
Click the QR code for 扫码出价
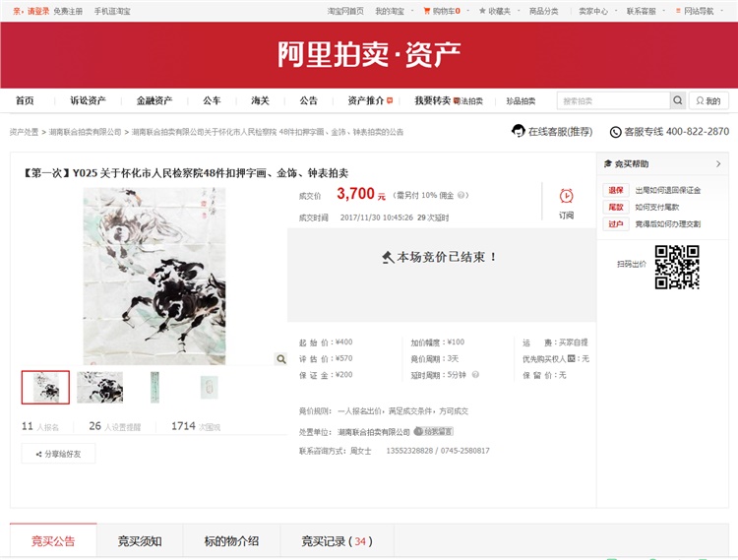(677, 267)
